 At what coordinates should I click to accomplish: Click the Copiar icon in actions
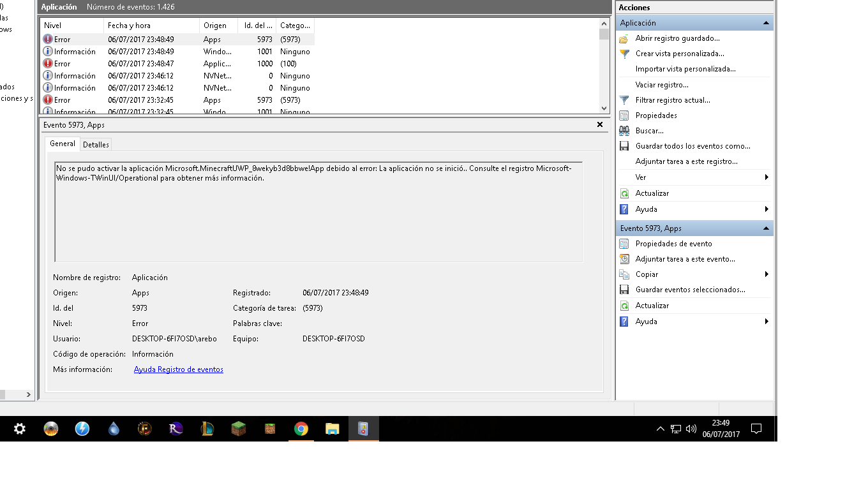pos(624,274)
